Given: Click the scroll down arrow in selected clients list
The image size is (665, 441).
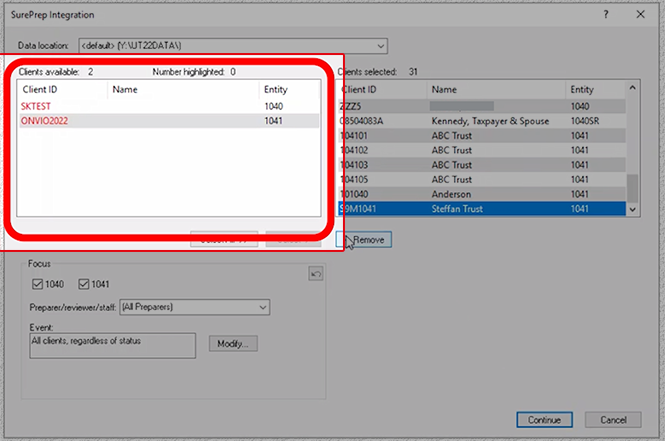Looking at the screenshot, I should [x=631, y=208].
